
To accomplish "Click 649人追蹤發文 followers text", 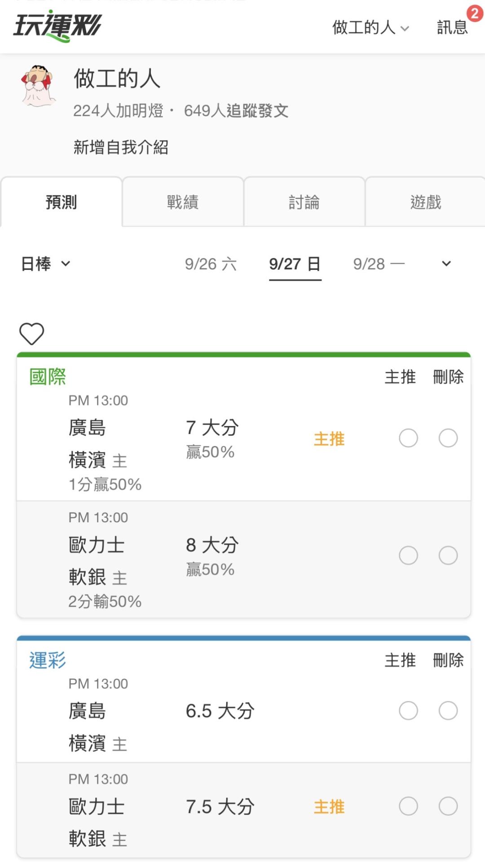I will (236, 110).
